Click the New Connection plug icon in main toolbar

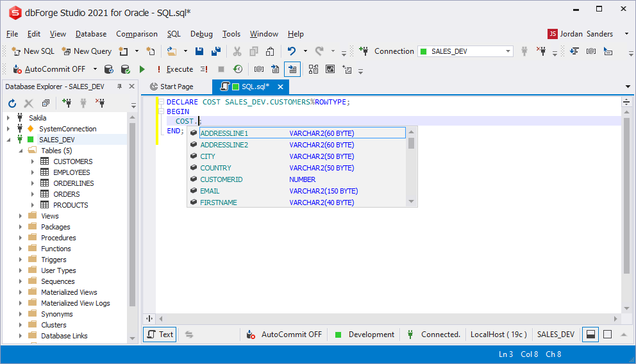tap(364, 51)
